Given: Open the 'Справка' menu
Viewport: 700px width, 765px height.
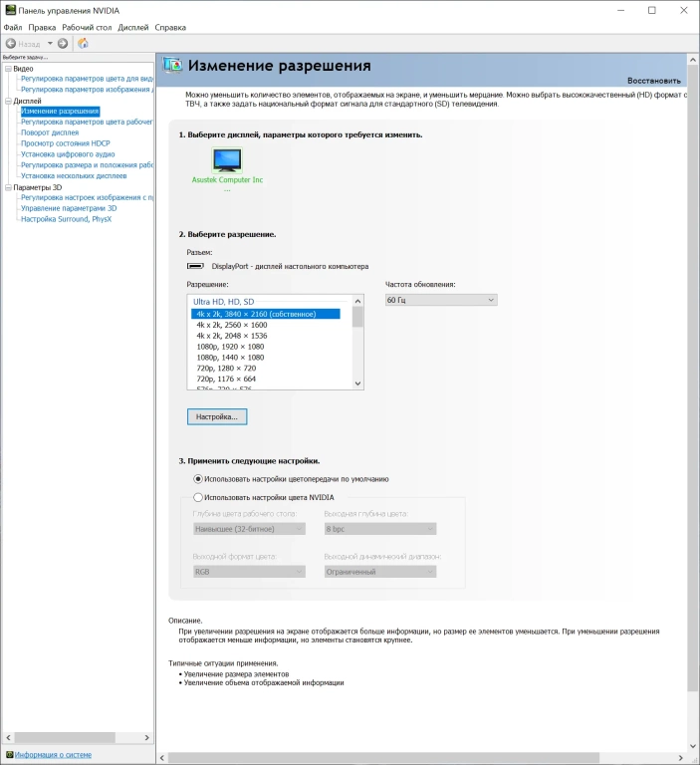Looking at the screenshot, I should (170, 27).
